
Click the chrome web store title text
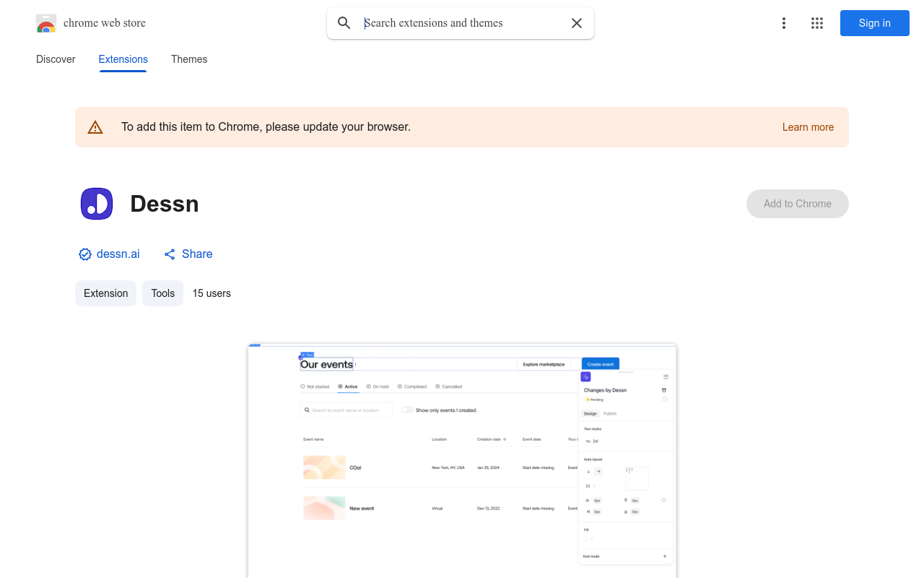(x=105, y=23)
